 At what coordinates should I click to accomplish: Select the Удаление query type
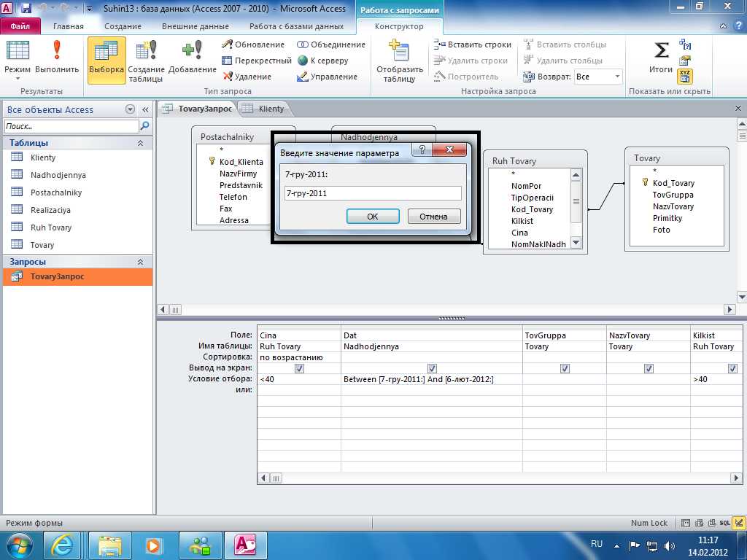[247, 76]
